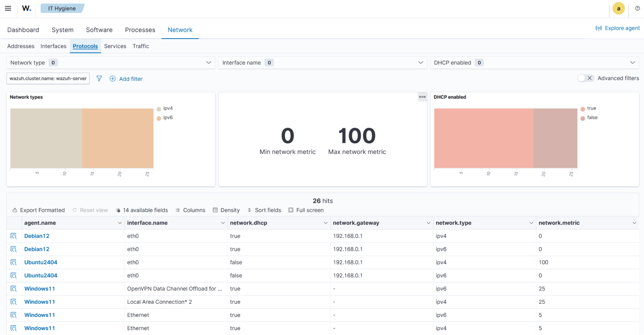Inspect document details for first Debian12 row

[x=14, y=236]
